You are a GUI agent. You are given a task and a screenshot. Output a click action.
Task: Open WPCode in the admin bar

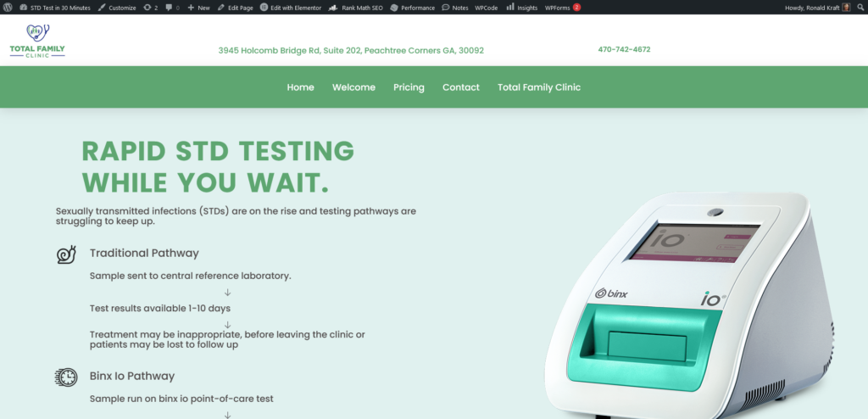486,8
